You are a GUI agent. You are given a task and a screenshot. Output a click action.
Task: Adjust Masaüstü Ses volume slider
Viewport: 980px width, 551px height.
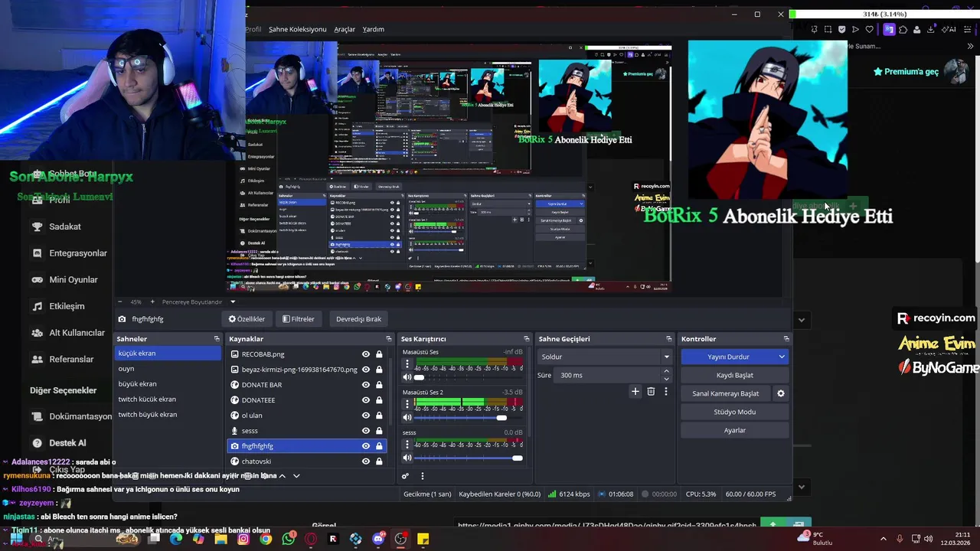[x=469, y=377]
